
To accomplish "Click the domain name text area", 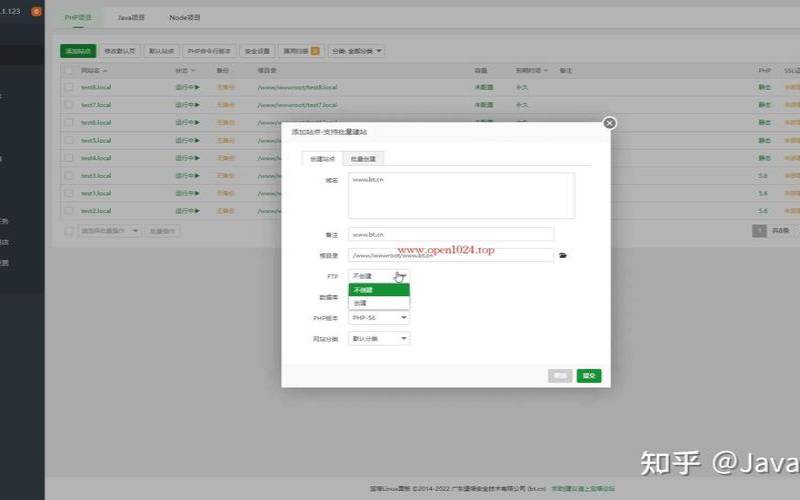I will (461, 195).
